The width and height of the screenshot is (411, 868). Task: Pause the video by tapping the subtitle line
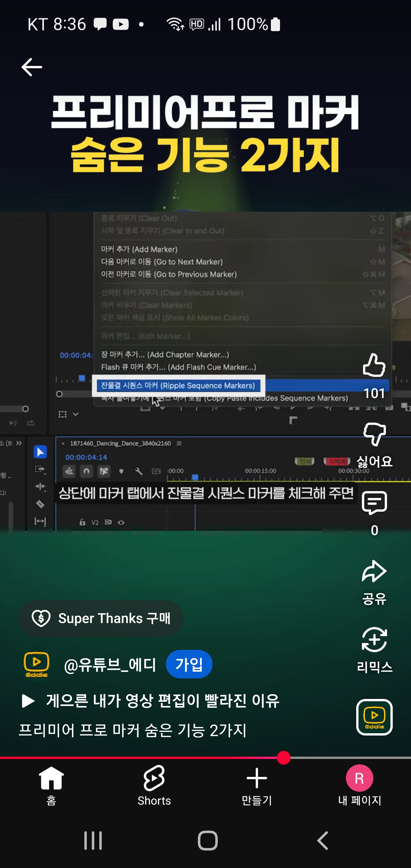tap(206, 493)
